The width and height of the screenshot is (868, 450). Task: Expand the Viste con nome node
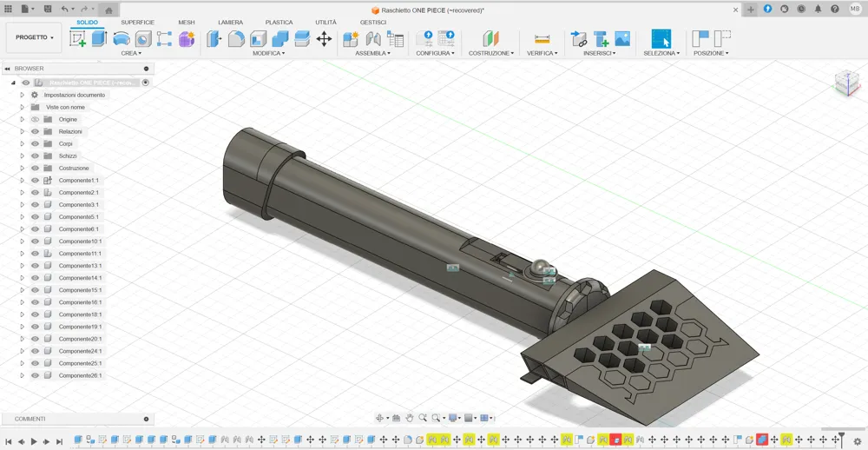tap(23, 107)
